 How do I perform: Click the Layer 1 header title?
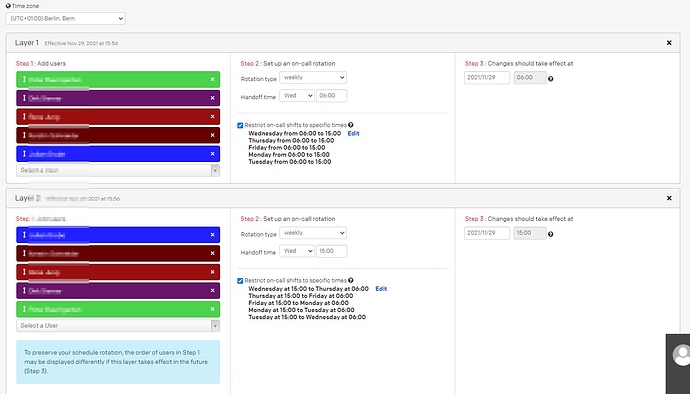[27, 43]
